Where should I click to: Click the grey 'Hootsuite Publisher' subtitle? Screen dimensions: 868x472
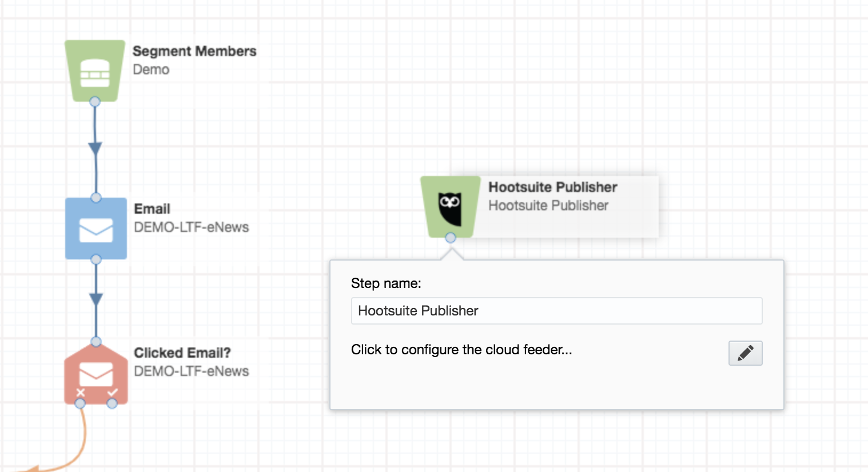point(548,206)
